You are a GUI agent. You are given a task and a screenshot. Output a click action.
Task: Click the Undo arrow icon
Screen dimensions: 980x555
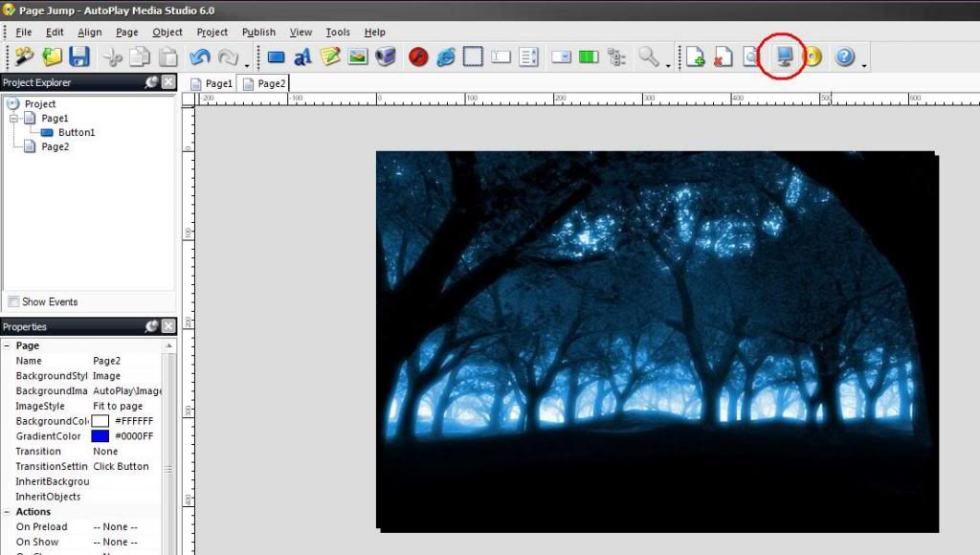coord(200,57)
